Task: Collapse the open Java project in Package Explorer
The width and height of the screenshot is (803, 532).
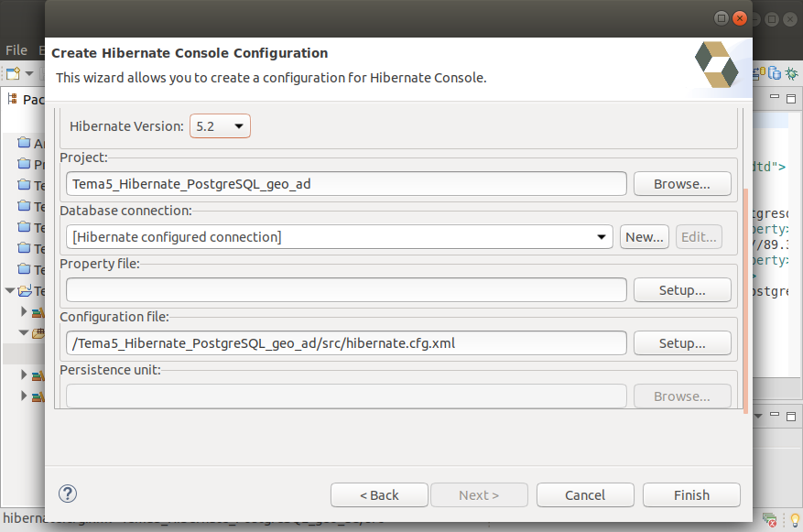Action: click(10, 291)
